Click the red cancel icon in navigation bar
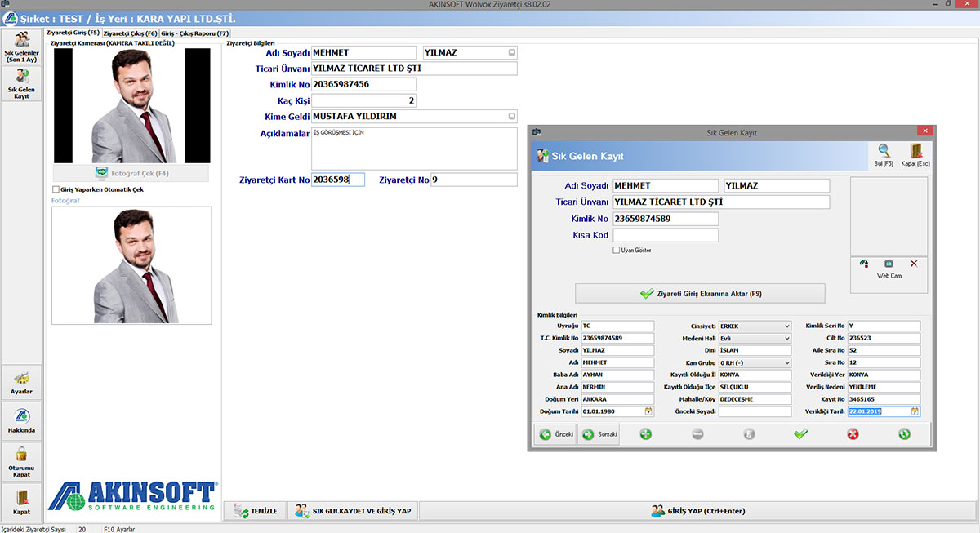Viewport: 980px width, 533px height. (x=853, y=434)
